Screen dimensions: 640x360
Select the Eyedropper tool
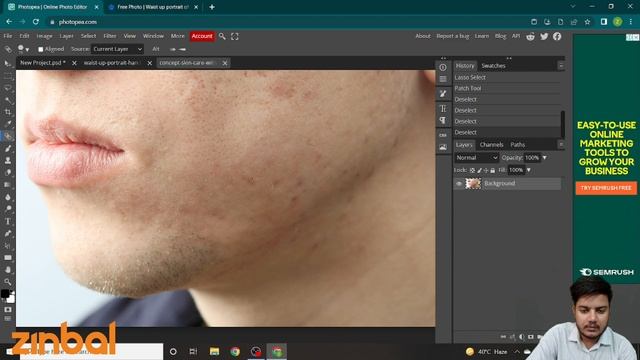coord(7,124)
